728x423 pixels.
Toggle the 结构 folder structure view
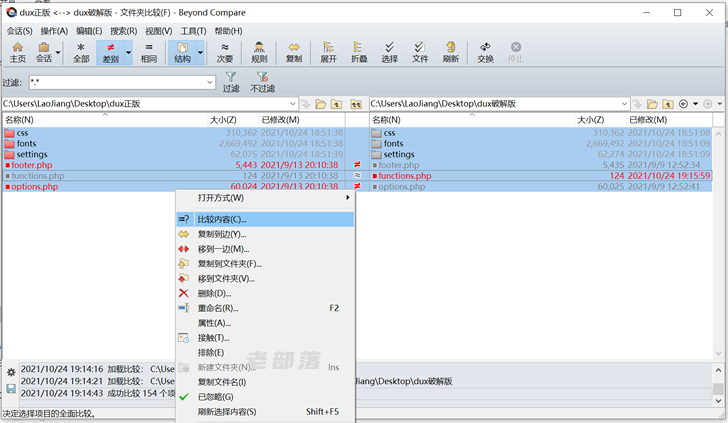tap(182, 52)
